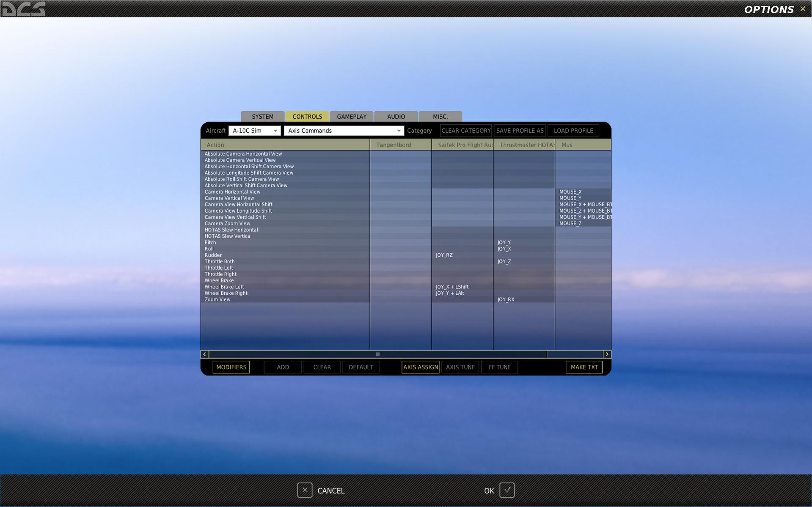Open the MODIFIERS panel
This screenshot has width=812, height=507.
click(231, 367)
